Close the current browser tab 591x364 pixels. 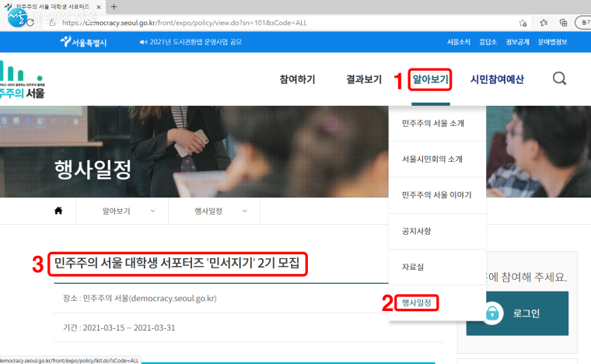pyautogui.click(x=99, y=7)
